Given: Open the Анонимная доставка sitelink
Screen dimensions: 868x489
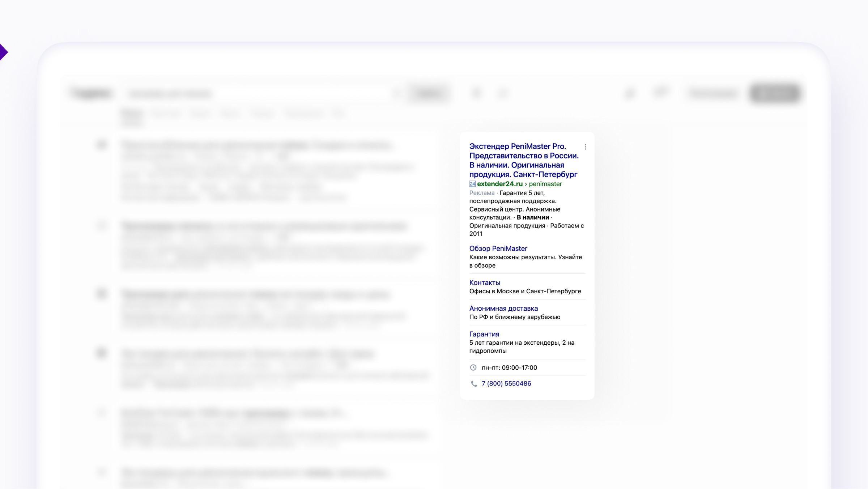Looking at the screenshot, I should pyautogui.click(x=503, y=308).
